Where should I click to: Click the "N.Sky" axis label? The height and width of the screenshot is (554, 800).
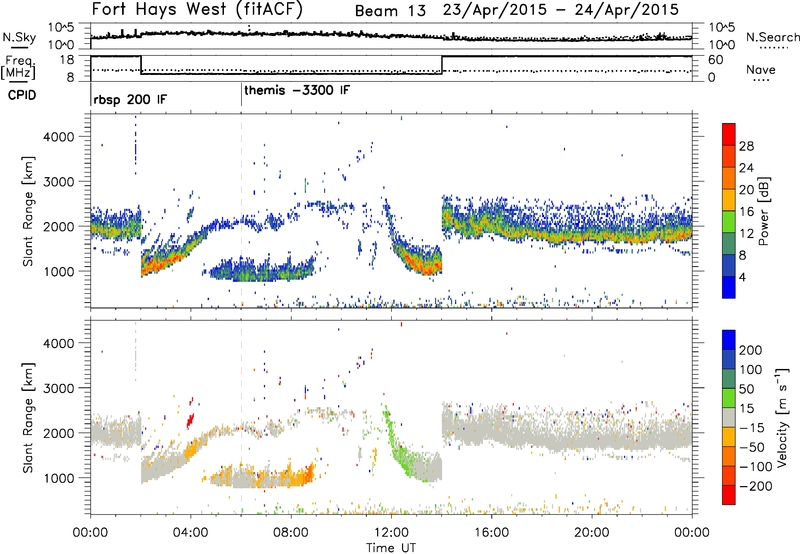click(19, 37)
